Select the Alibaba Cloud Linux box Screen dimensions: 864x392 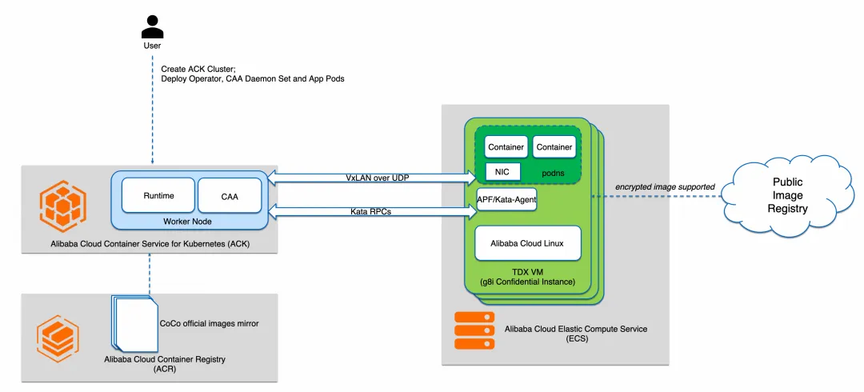pos(528,243)
